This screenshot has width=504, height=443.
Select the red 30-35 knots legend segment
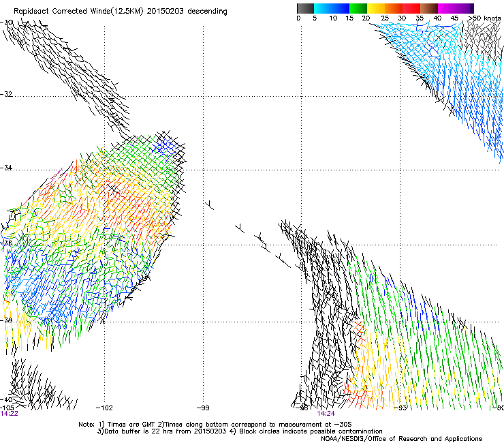coord(411,8)
